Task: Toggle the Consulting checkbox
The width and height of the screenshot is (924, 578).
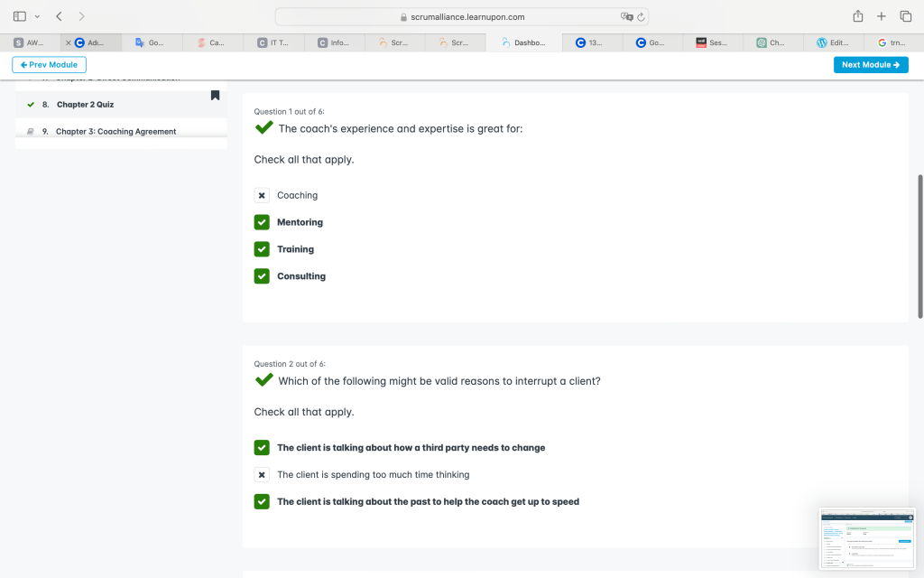Action: 262,276
